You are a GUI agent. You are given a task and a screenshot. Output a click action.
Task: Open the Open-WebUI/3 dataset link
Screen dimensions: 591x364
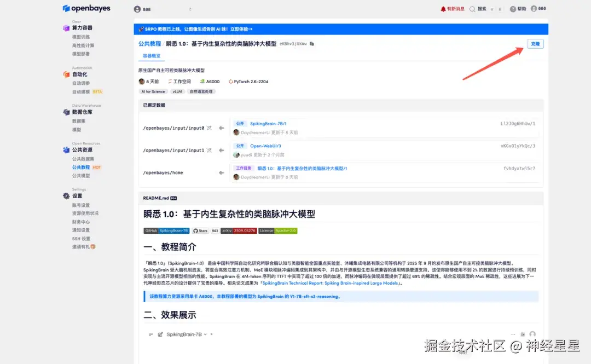point(266,146)
